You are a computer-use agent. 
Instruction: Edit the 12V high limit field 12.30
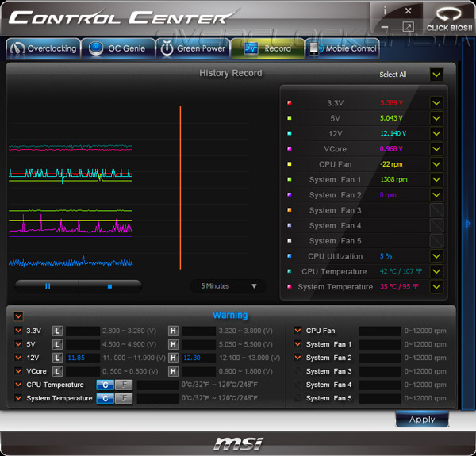pos(198,358)
